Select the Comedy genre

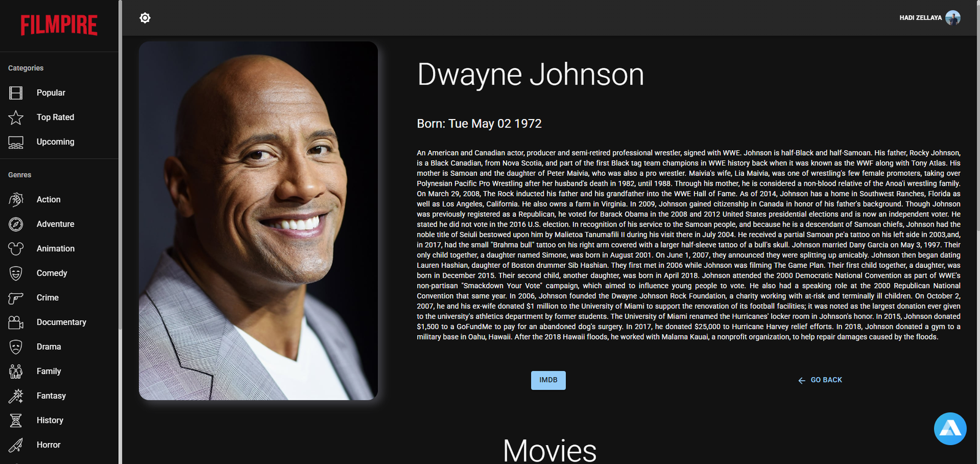(51, 273)
